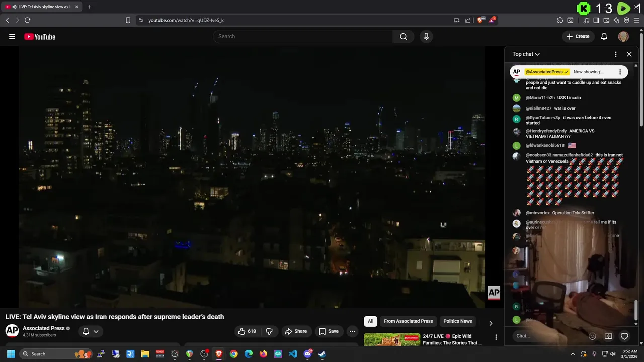Select From Associated Press chip
Viewport: 644px width, 362px height.
(x=408, y=321)
